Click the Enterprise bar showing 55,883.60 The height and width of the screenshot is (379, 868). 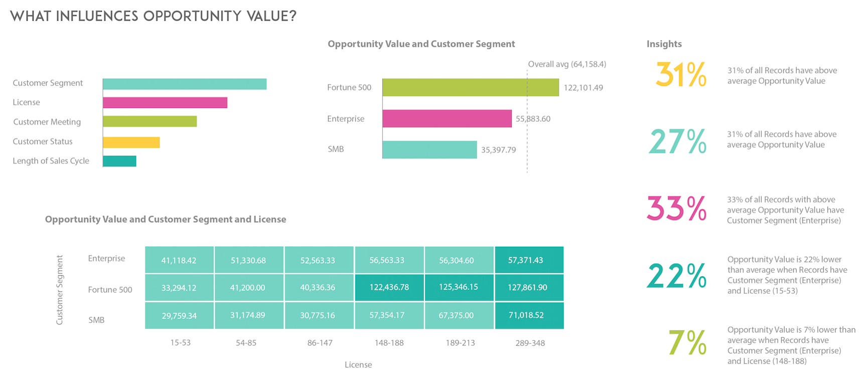(447, 119)
